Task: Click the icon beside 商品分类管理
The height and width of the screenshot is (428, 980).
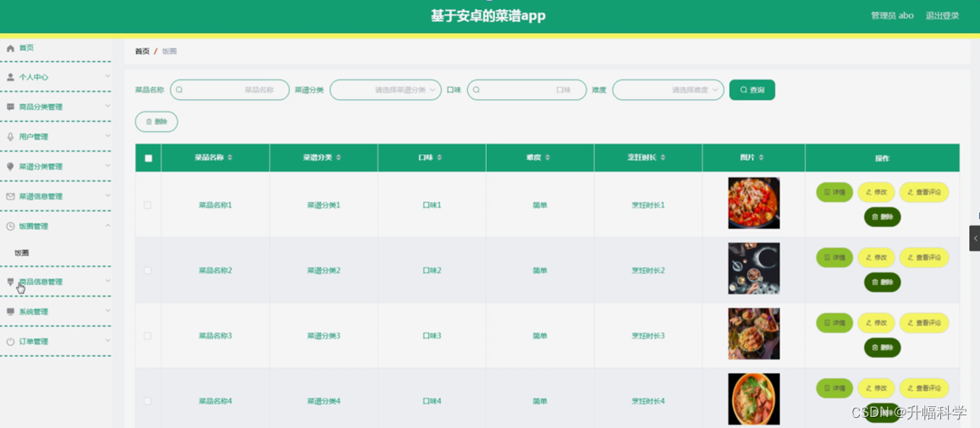Action: point(11,107)
